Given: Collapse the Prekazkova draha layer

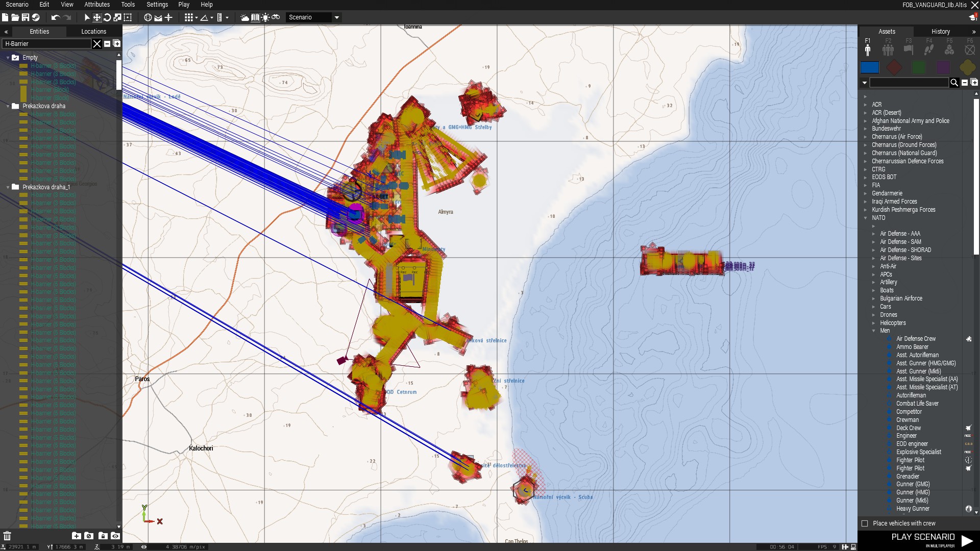Looking at the screenshot, I should tap(8, 106).
